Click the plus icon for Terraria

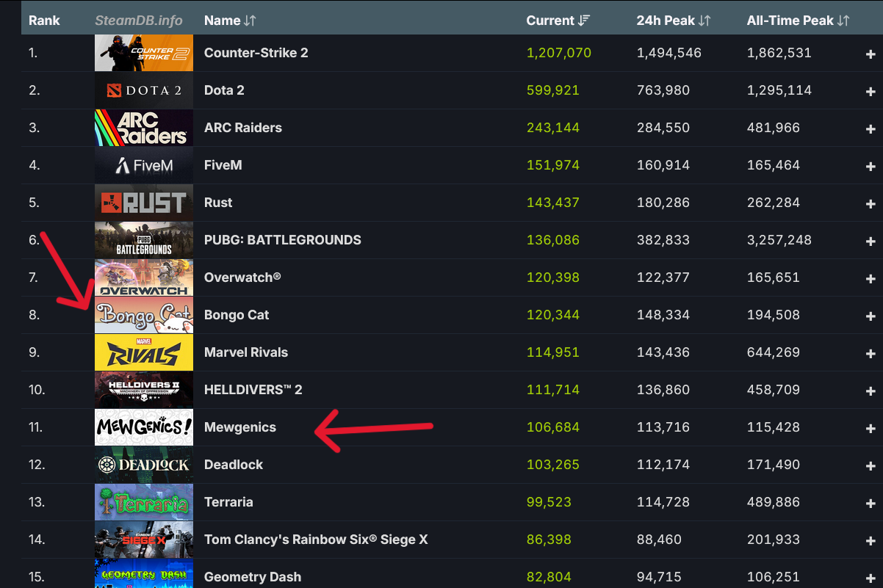click(871, 503)
